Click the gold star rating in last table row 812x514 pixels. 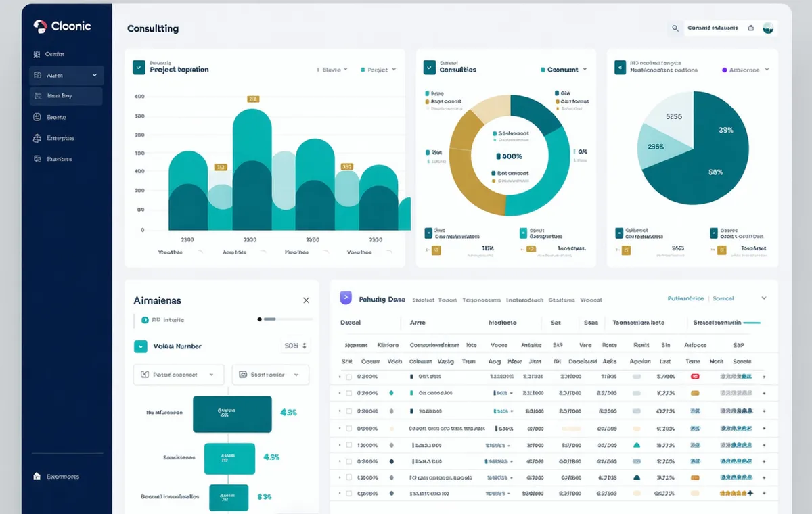click(736, 494)
